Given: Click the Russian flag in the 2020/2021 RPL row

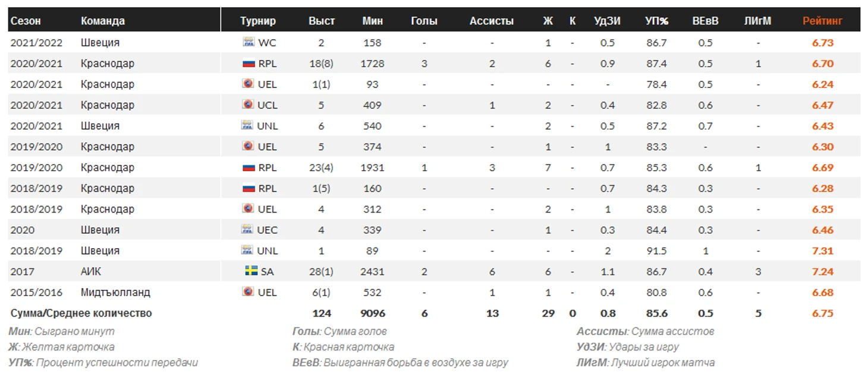Looking at the screenshot, I should pos(249,63).
